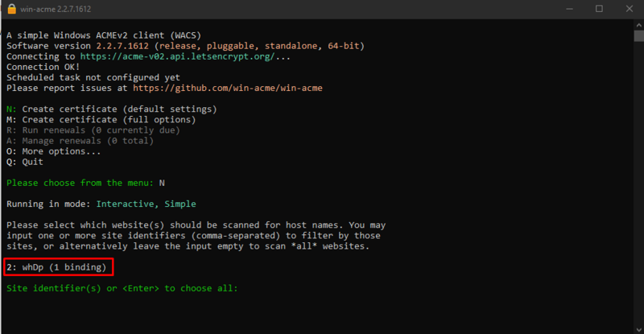Image resolution: width=644 pixels, height=334 pixels.
Task: Click 'Scheduled task not configured yet' line
Action: tap(93, 77)
